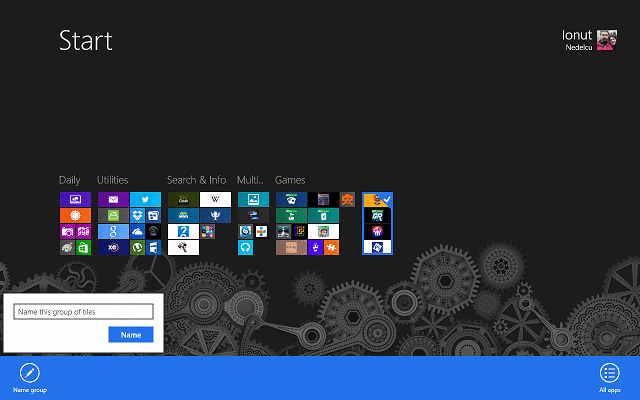Viewport: 640px width, 400px height.
Task: Open the pink burst tile in selected group
Action: (377, 231)
